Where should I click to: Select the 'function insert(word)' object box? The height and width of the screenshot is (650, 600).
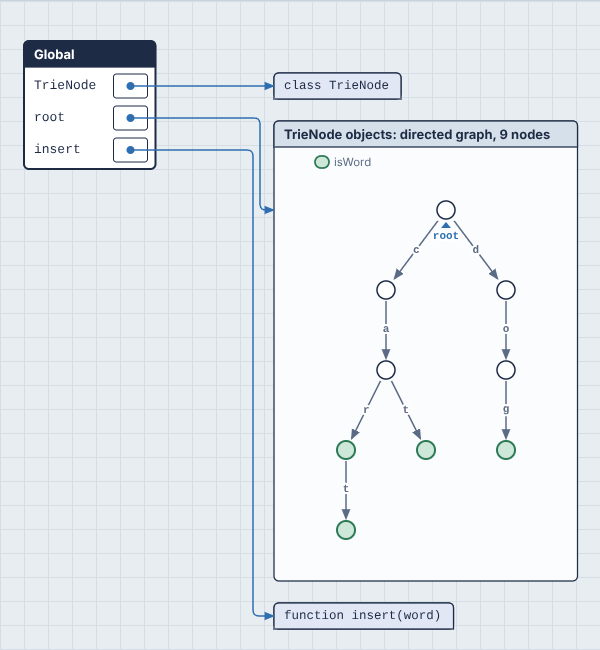tap(363, 616)
